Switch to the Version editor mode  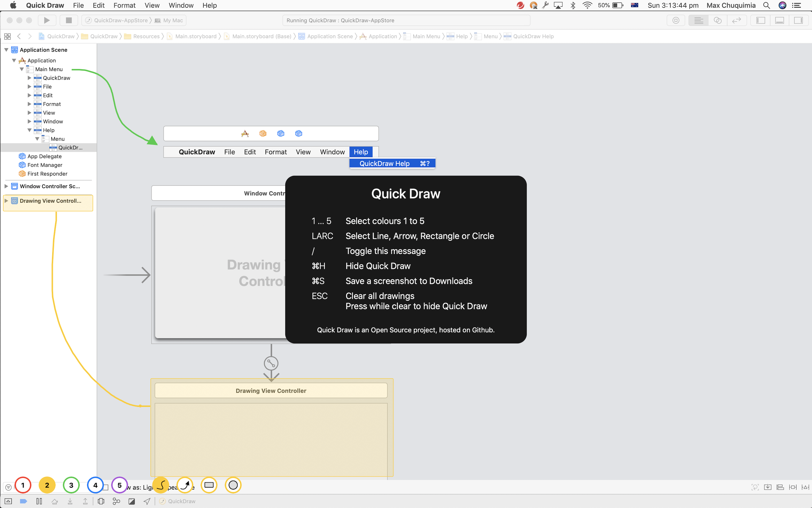(737, 20)
